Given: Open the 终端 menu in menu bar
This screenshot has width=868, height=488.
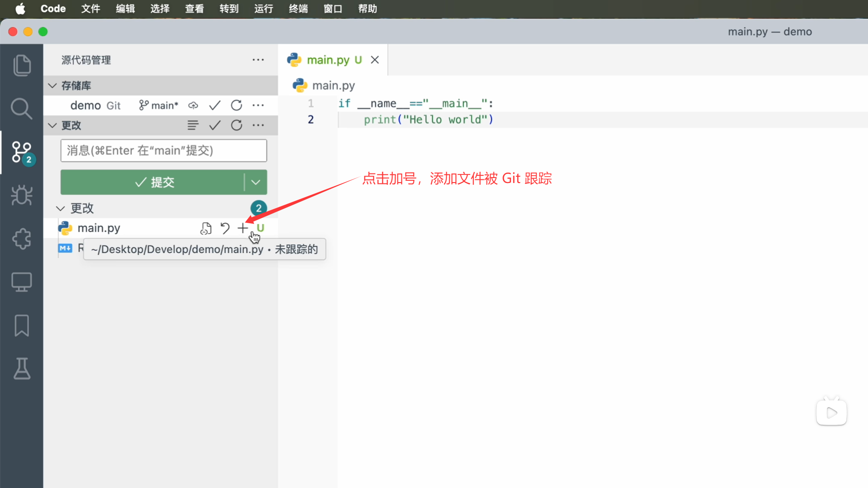Looking at the screenshot, I should (298, 9).
